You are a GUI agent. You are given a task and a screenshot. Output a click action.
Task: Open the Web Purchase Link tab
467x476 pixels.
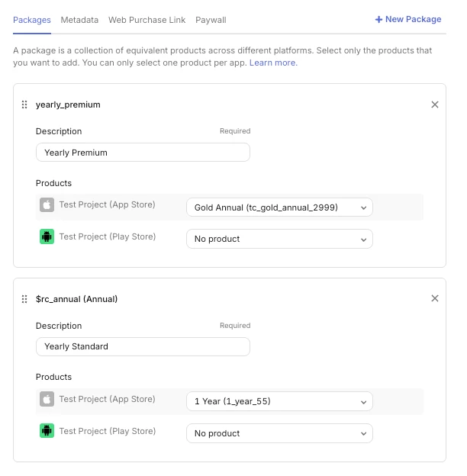(147, 20)
